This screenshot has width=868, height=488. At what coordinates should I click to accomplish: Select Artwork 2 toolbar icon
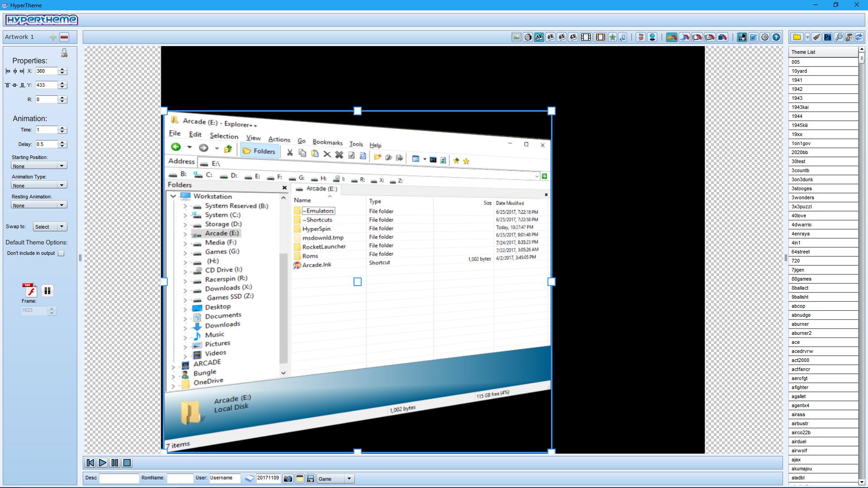550,38
